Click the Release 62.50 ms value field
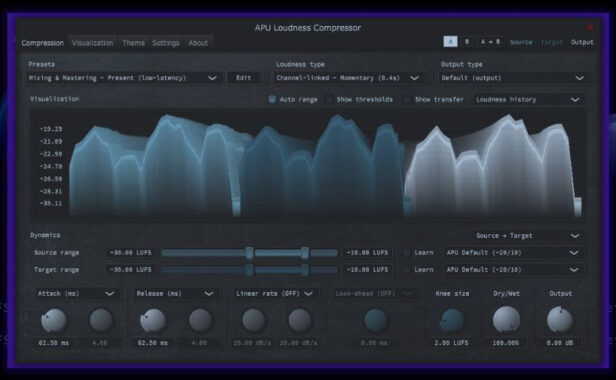The width and height of the screenshot is (616, 380). [153, 343]
